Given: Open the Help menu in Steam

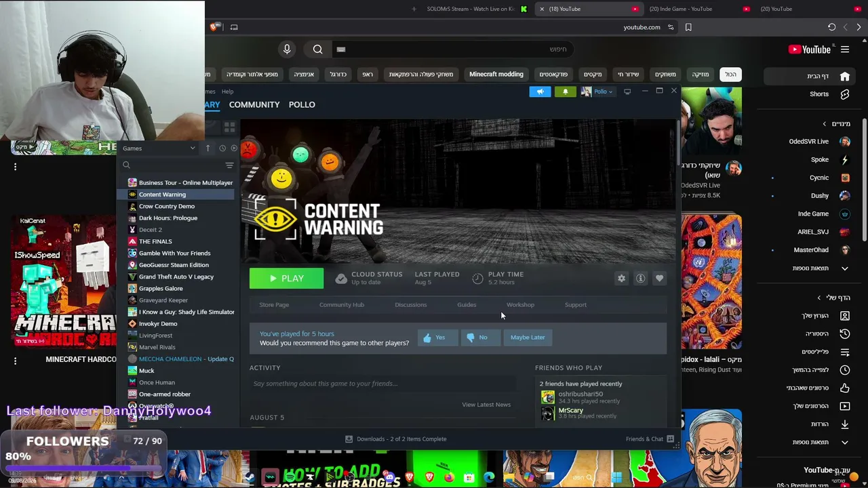Looking at the screenshot, I should click(x=227, y=91).
